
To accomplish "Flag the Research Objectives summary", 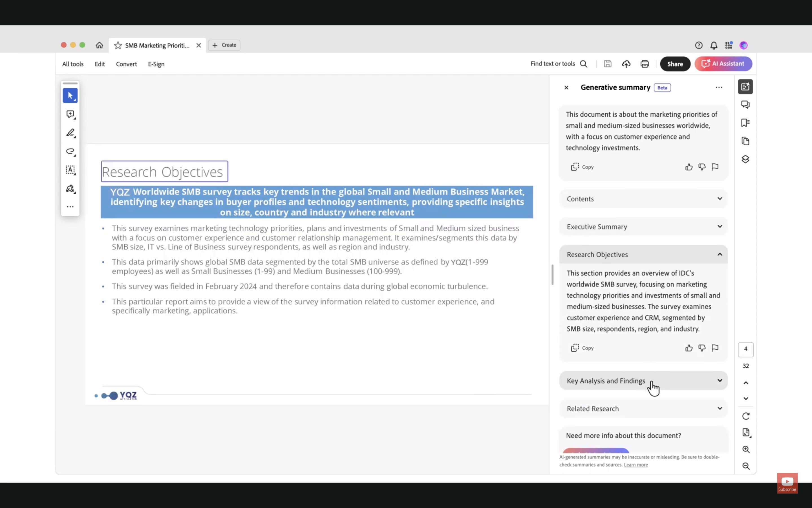I will pyautogui.click(x=715, y=348).
